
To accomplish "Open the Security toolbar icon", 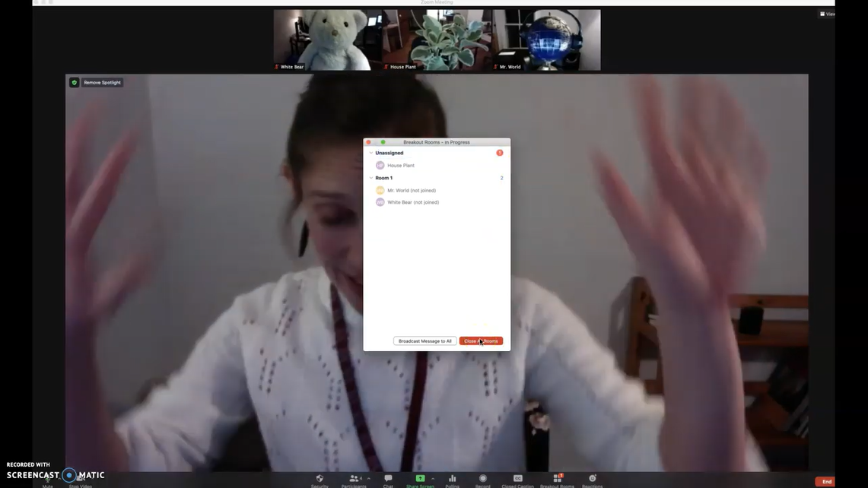I will click(320, 479).
